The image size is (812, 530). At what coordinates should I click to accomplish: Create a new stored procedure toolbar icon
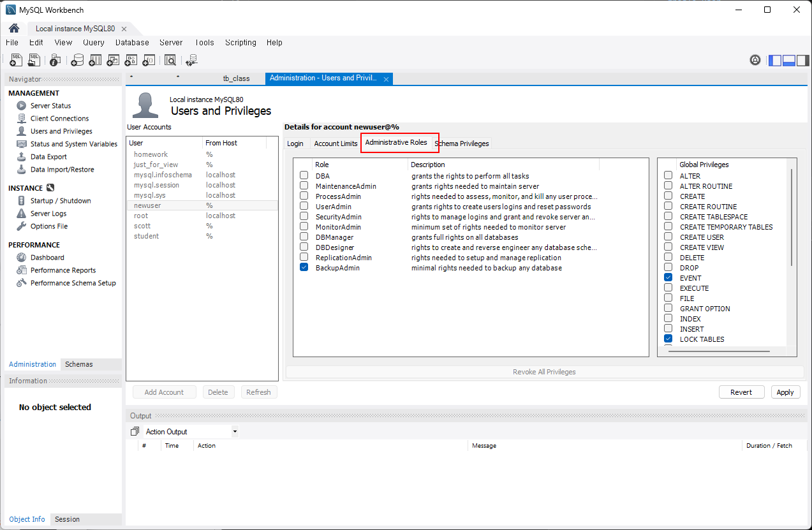[x=131, y=60]
